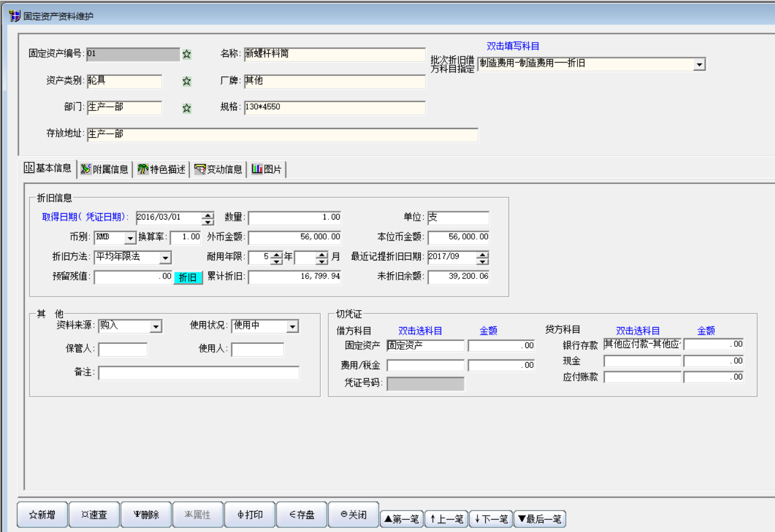Image resolution: width=775 pixels, height=532 pixels.
Task: Click the 使用人 input field
Action: (x=258, y=350)
